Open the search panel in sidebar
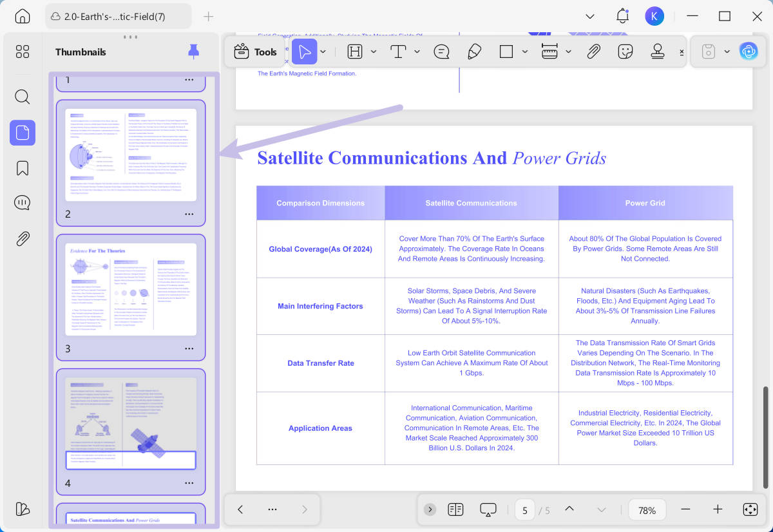The height and width of the screenshot is (532, 773). point(23,97)
